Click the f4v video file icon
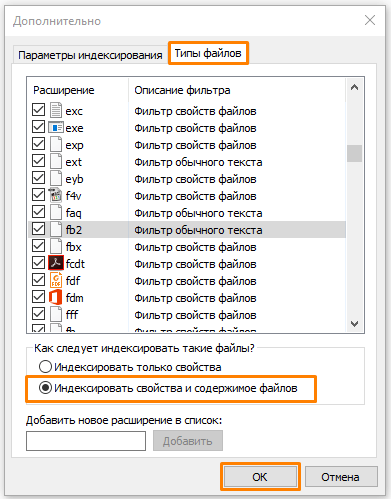This screenshot has width=391, height=499. [x=56, y=195]
